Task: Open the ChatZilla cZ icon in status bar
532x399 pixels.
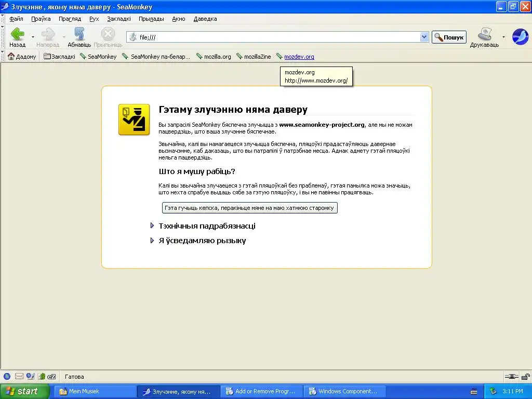Action: [51, 376]
